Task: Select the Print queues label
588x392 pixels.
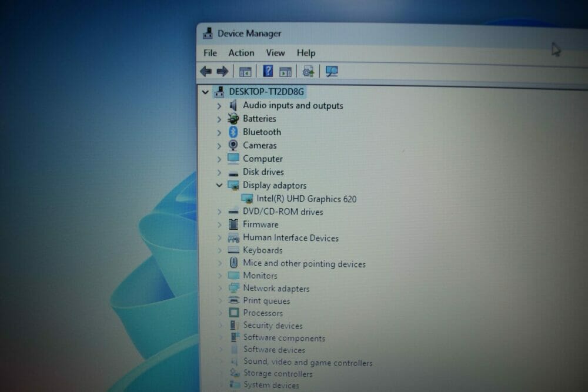Action: pos(266,300)
